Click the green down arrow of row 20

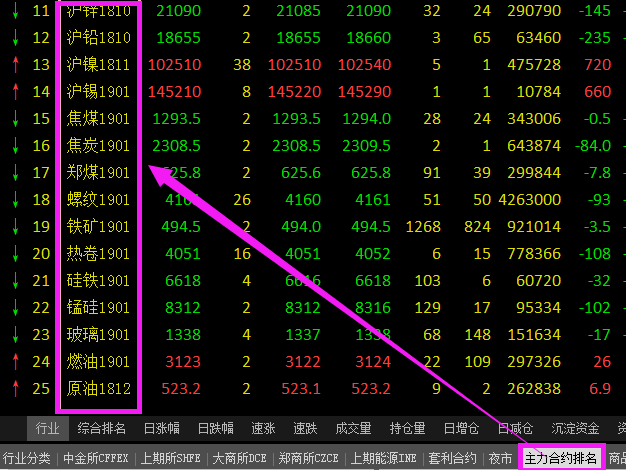pyautogui.click(x=16, y=254)
